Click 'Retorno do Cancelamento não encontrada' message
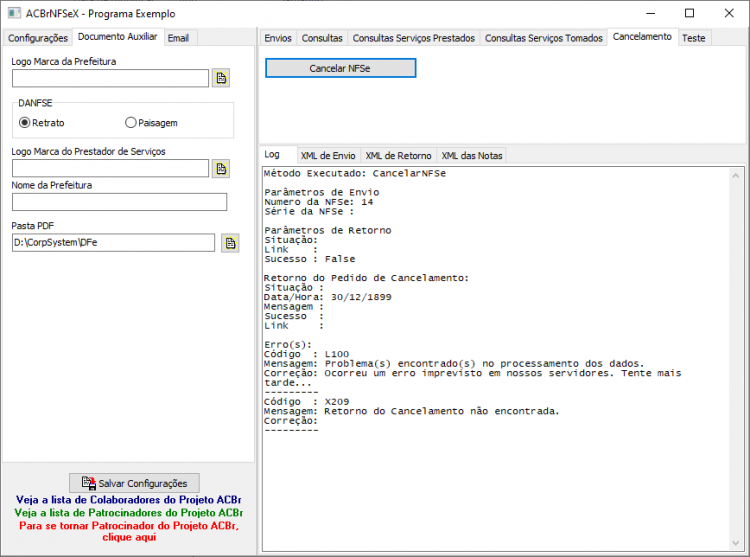Image resolution: width=750 pixels, height=557 pixels. click(441, 411)
